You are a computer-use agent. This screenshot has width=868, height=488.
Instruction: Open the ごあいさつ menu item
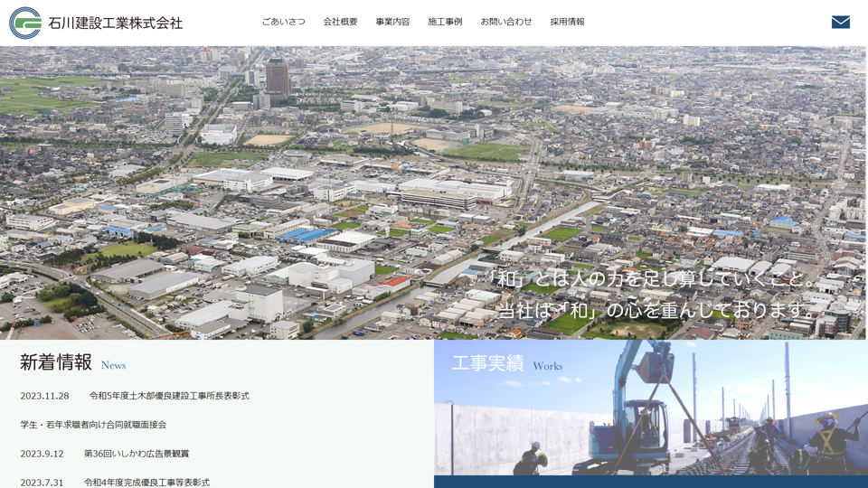[283, 22]
